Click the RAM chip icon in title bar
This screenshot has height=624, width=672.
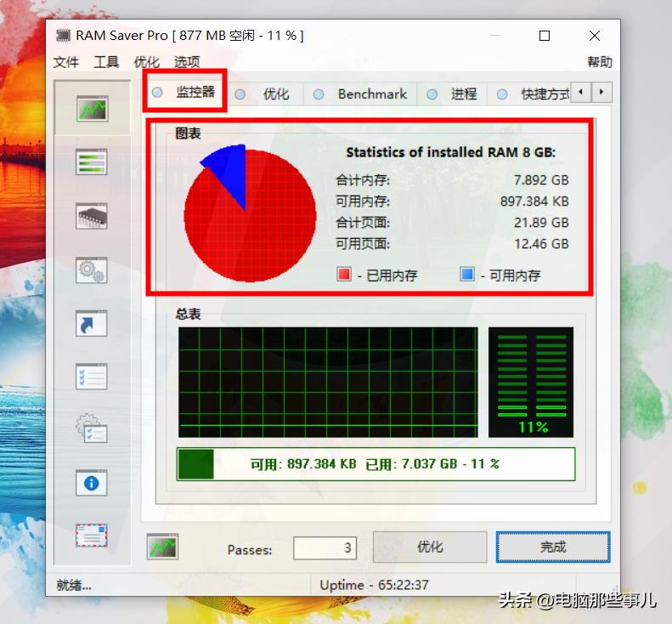[63, 35]
